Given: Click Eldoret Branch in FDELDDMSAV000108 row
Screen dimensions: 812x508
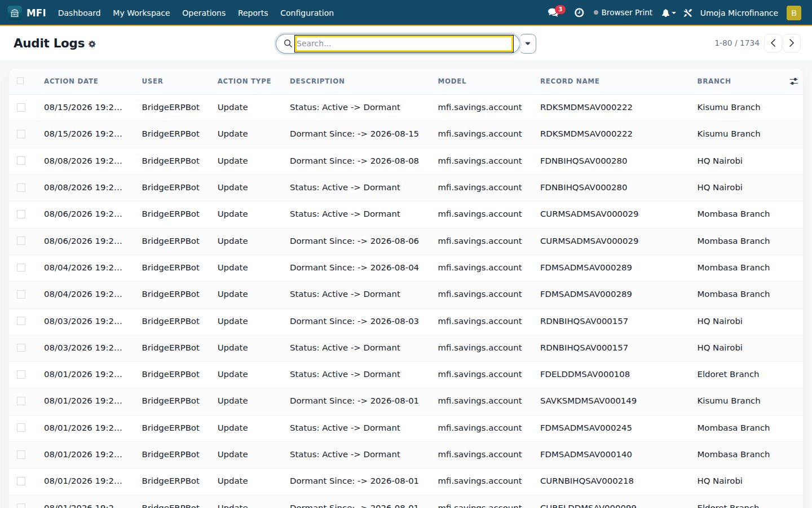Looking at the screenshot, I should 728,374.
